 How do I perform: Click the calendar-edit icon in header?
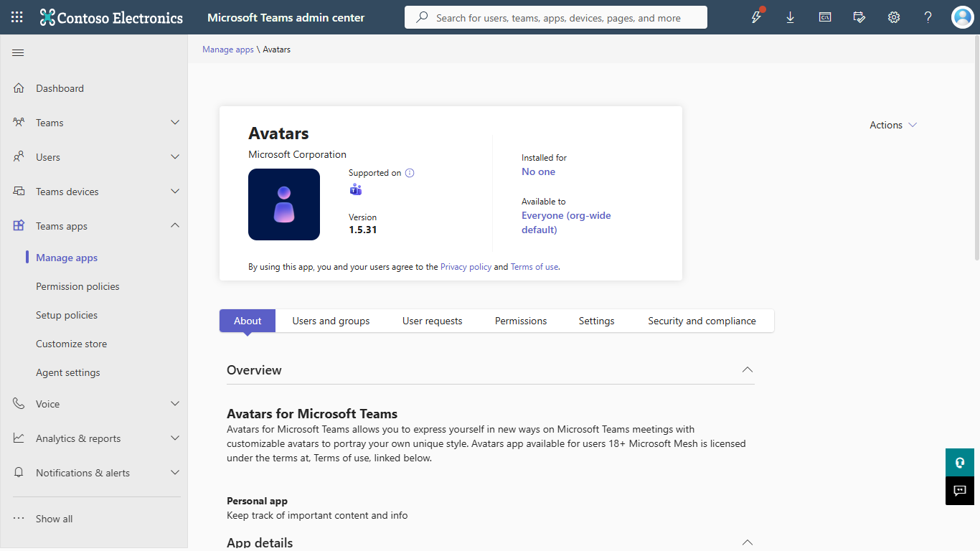pos(859,17)
